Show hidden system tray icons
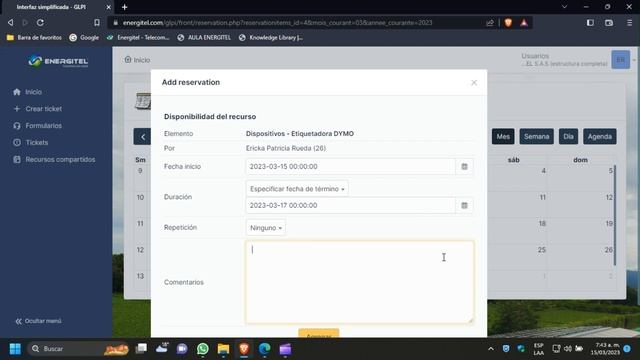Image resolution: width=640 pixels, height=360 pixels. click(x=491, y=349)
